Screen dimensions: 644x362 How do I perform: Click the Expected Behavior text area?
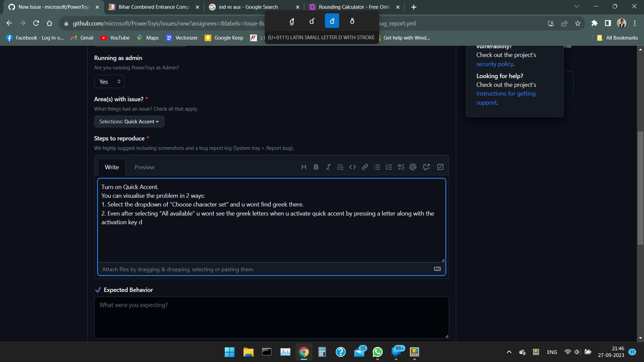pos(271,317)
